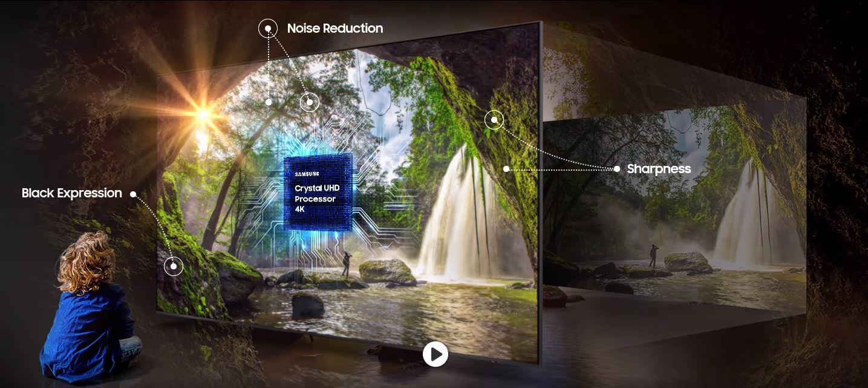This screenshot has width=868, height=388.
Task: Click the Black Expression link
Action: (71, 192)
